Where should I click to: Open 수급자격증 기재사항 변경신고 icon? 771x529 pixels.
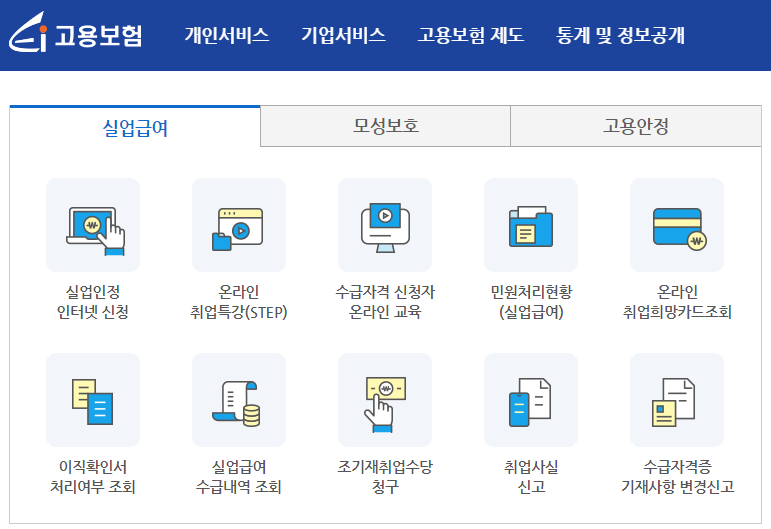pyautogui.click(x=677, y=400)
